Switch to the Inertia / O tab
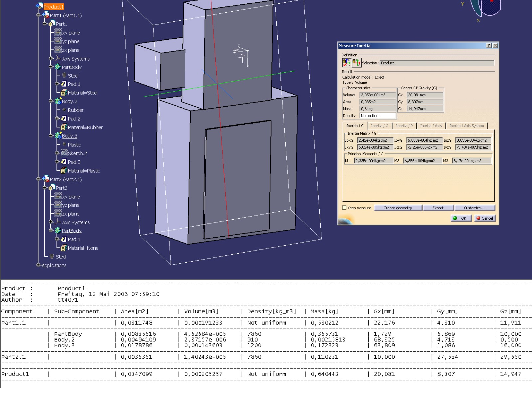Image resolution: width=532 pixels, height=399 pixels. click(380, 126)
